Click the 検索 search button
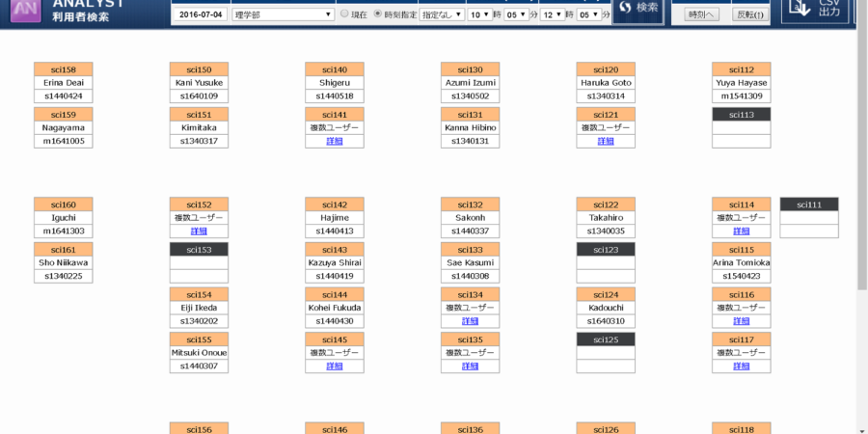The height and width of the screenshot is (434, 868). tap(637, 10)
